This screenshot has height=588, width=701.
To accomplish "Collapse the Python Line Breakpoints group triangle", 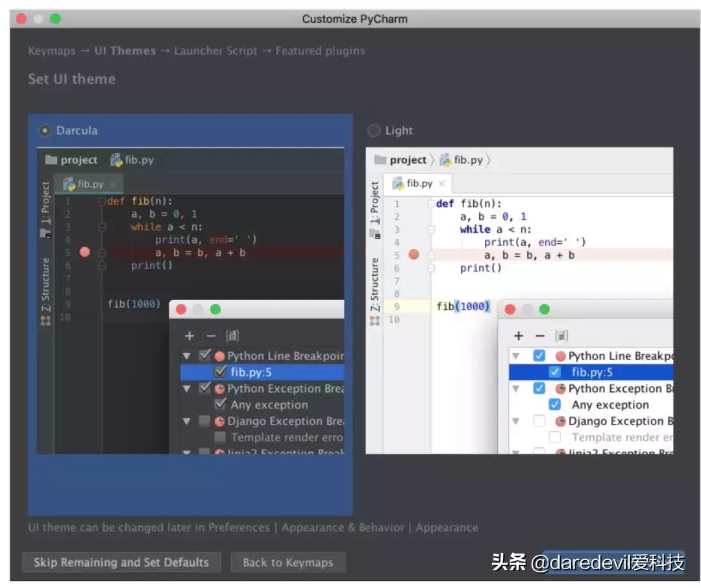I will tap(186, 356).
